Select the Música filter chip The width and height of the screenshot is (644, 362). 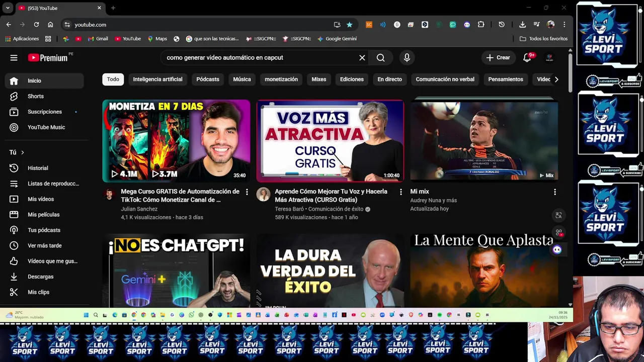[242, 79]
